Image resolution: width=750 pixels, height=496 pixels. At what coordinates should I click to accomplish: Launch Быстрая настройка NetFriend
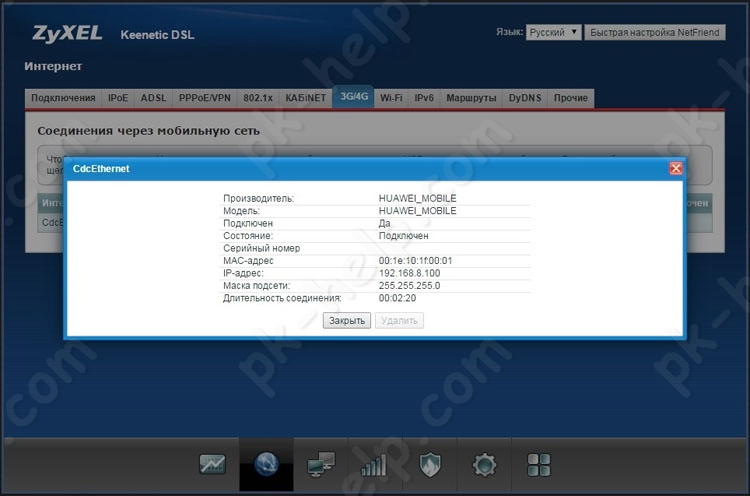tap(654, 33)
